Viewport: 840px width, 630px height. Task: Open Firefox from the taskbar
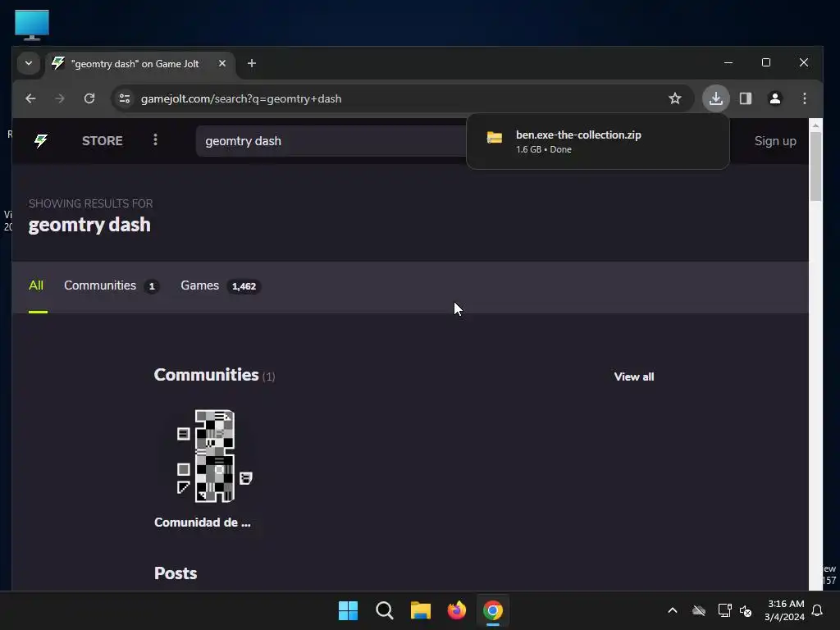(456, 610)
